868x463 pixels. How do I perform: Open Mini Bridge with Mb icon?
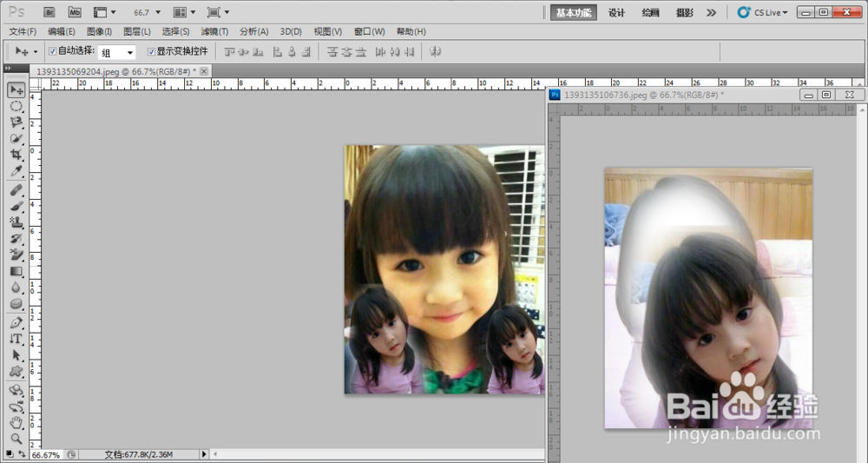point(75,12)
